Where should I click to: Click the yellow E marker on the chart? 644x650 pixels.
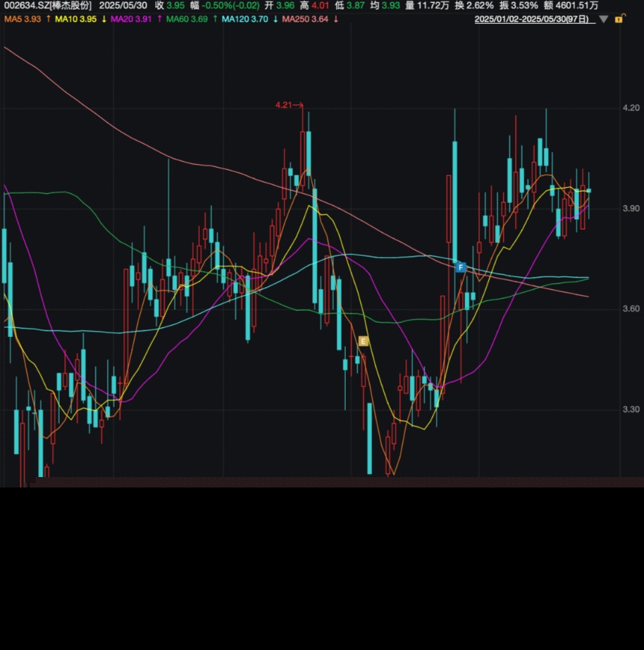pos(364,341)
